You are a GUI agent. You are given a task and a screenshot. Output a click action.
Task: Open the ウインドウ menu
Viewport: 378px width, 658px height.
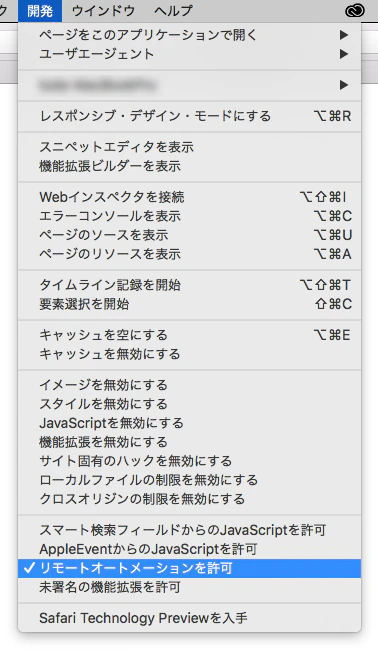click(x=103, y=10)
